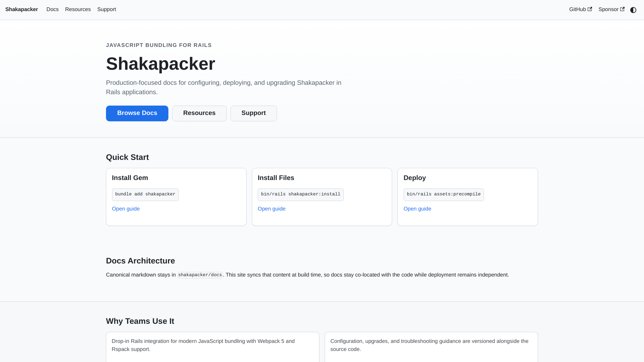Click 'JAVASCRIPT BUNDLING FOR RAILS' eyebrow text

click(159, 45)
